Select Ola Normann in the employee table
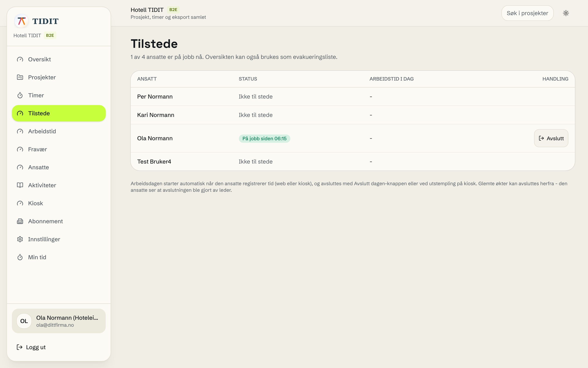Image resolution: width=588 pixels, height=368 pixels. pos(155,138)
